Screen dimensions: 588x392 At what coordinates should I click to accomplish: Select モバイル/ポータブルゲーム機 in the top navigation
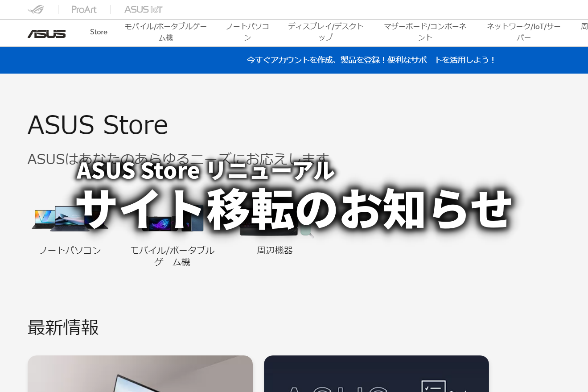[x=165, y=32]
